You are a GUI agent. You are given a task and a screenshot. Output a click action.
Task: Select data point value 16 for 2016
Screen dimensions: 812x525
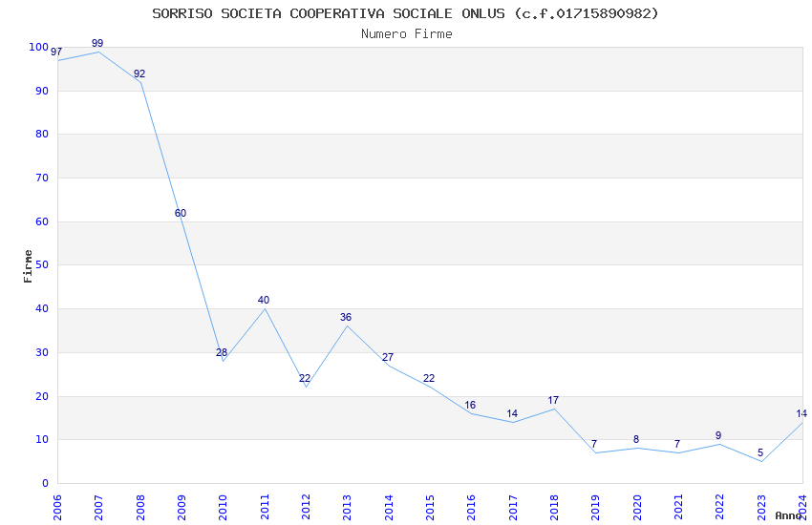(x=470, y=406)
